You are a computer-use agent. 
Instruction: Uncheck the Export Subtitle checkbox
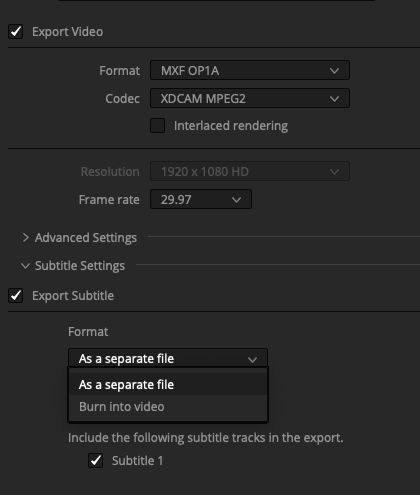(16, 296)
